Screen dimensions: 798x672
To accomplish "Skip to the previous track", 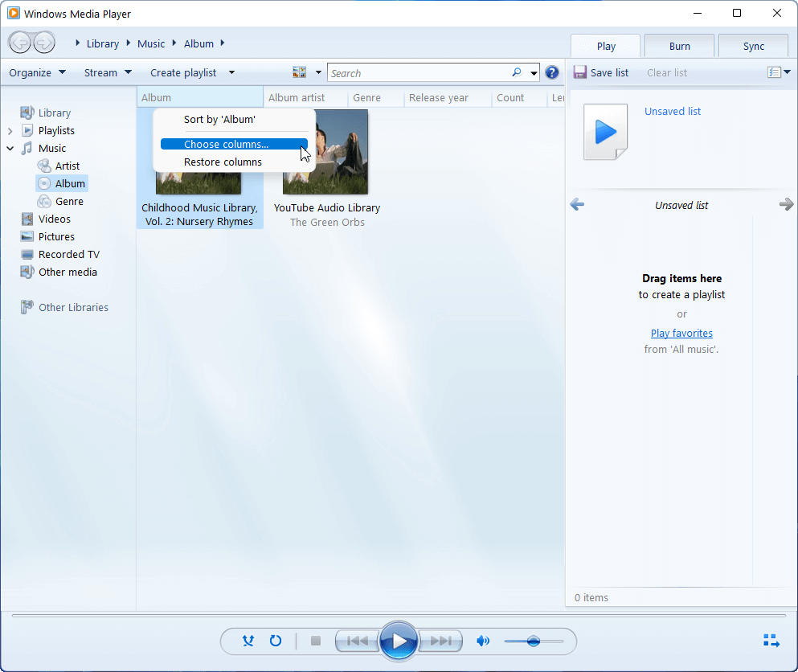I will [x=358, y=641].
